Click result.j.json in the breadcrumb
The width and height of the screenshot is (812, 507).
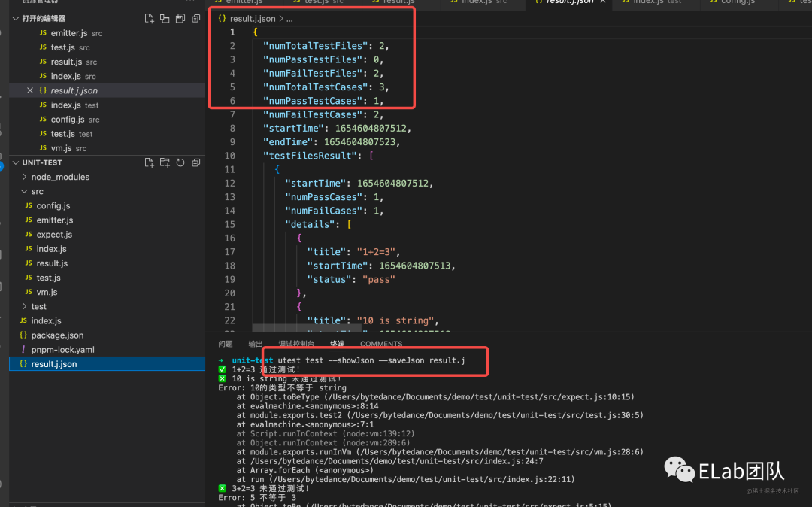(253, 19)
